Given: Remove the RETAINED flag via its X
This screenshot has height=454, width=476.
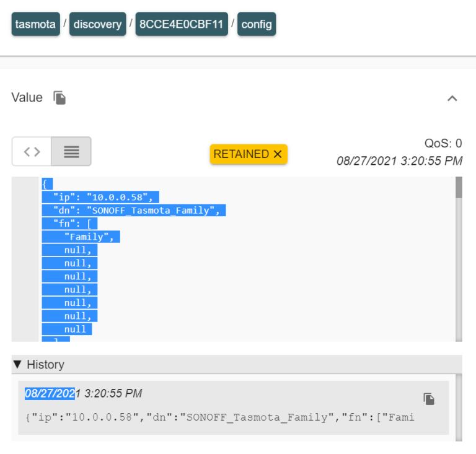Looking at the screenshot, I should (x=278, y=154).
